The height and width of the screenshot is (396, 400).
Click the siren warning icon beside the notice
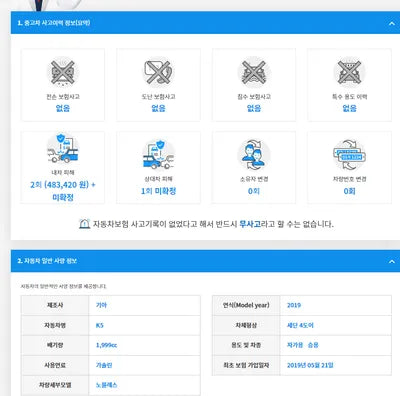[84, 224]
